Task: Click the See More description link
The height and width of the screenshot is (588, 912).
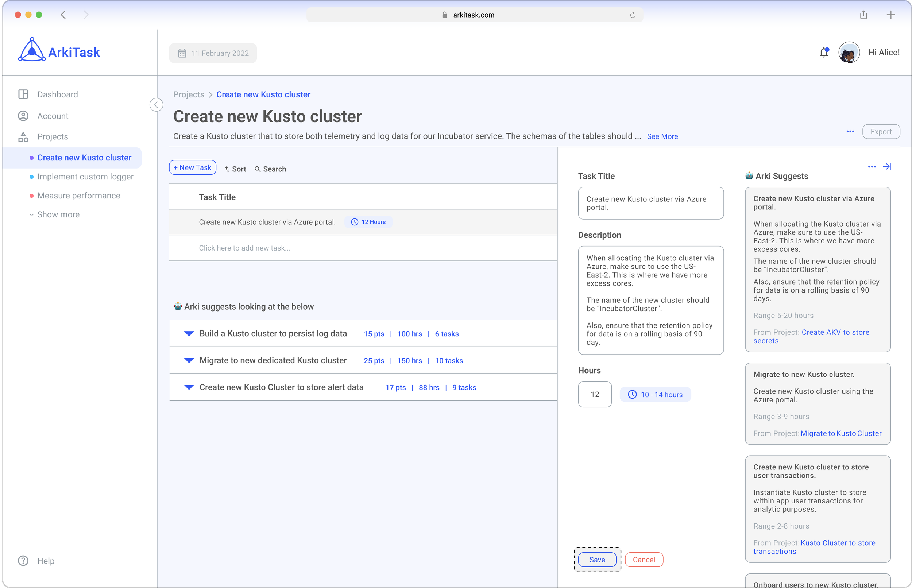Action: pos(662,136)
